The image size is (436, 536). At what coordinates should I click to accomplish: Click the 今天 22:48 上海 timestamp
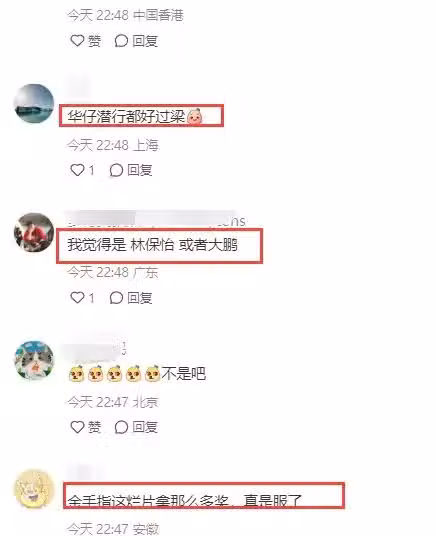113,145
